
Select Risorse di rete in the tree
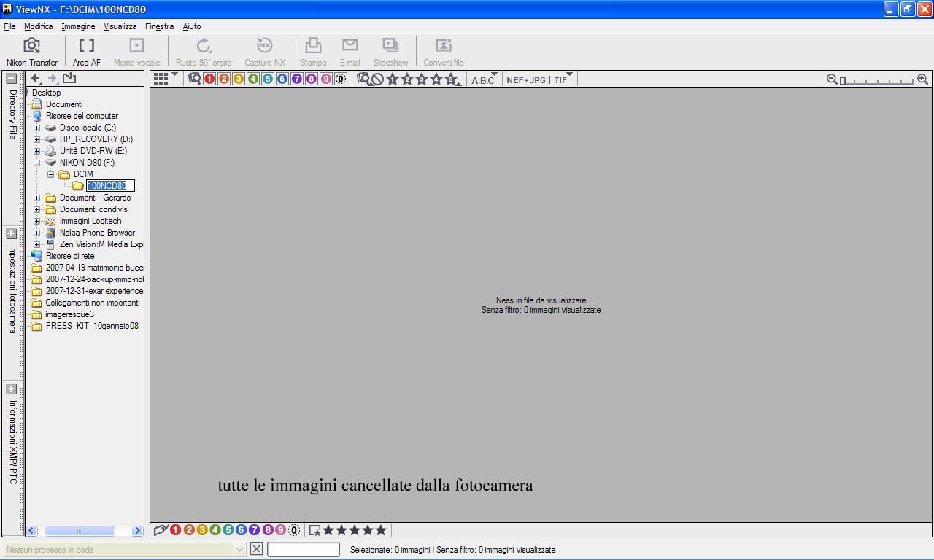pyautogui.click(x=70, y=256)
